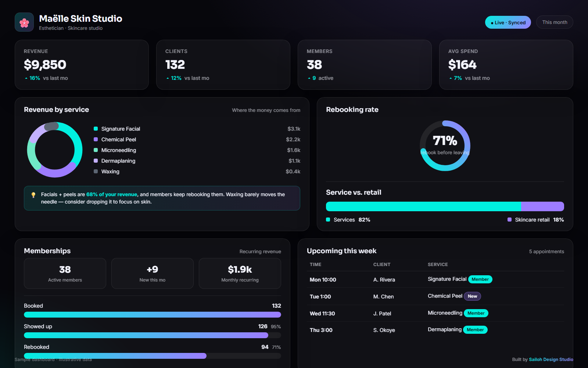588x368 pixels.
Task: Click the Services legend square
Action: pyautogui.click(x=328, y=220)
